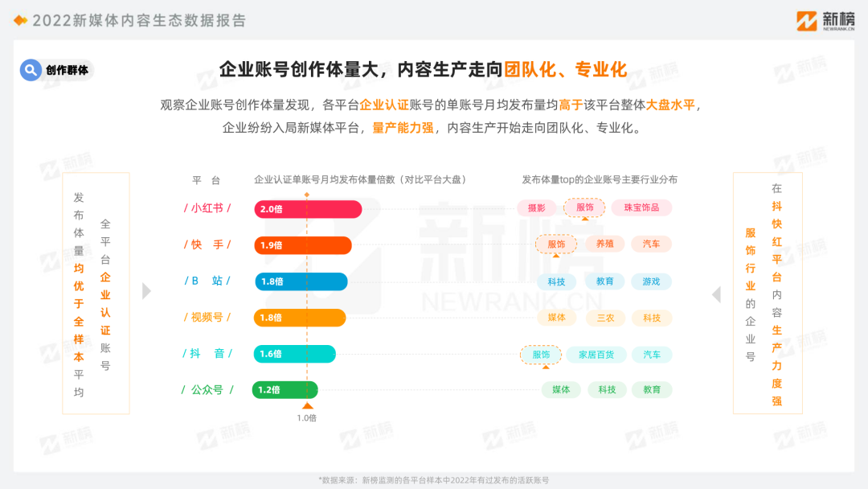Click the vertical 在抖快红平台内容生产力度强 text

coord(777,294)
